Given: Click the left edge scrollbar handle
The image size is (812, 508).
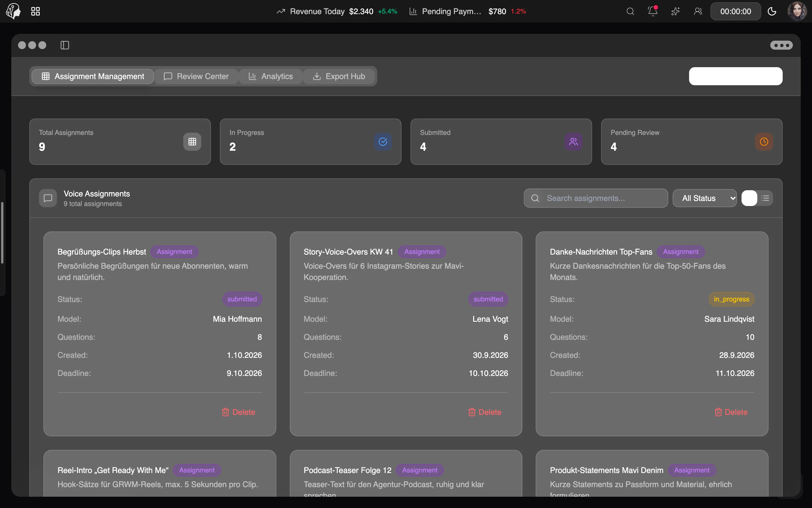Looking at the screenshot, I should (x=2, y=233).
